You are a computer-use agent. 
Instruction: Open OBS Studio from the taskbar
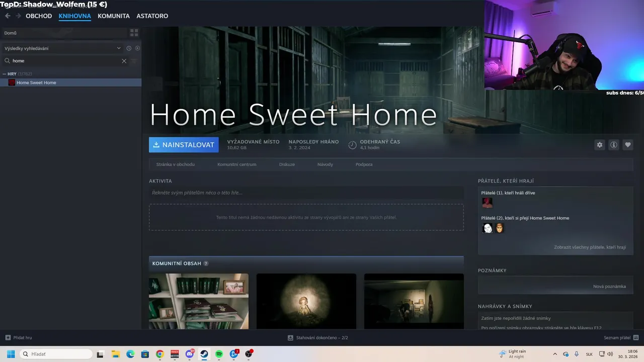pos(249,354)
